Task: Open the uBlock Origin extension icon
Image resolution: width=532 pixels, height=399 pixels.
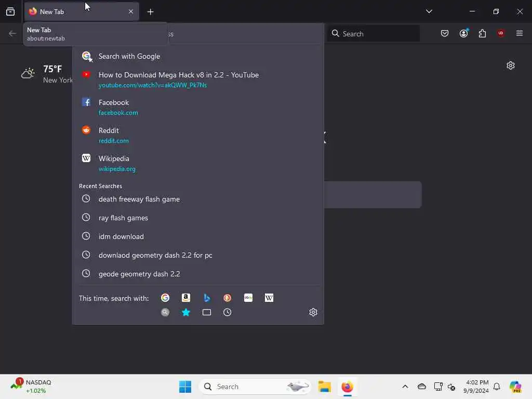Action: click(501, 33)
